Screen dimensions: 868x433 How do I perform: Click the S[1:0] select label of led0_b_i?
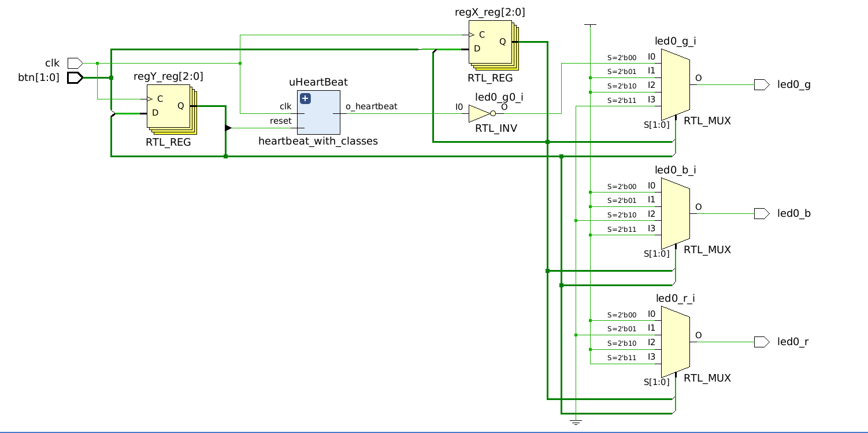pyautogui.click(x=656, y=253)
